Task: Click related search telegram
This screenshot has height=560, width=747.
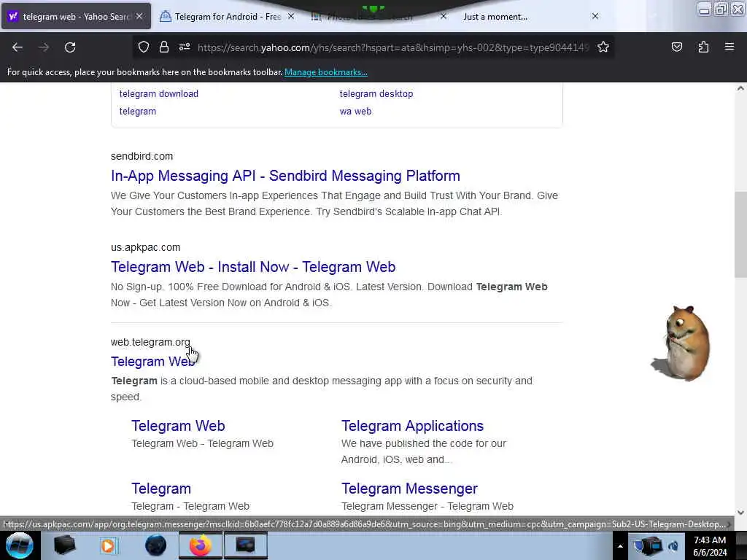Action: pyautogui.click(x=138, y=112)
